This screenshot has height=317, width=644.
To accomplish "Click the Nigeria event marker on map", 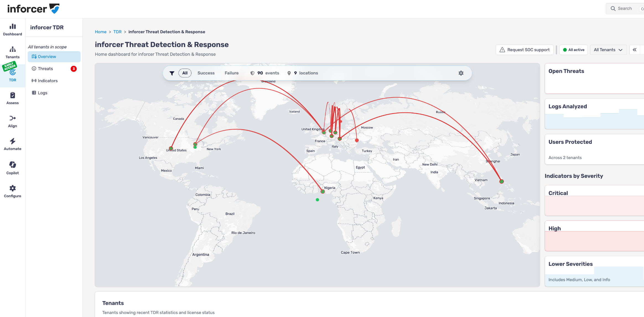I will coord(323,191).
